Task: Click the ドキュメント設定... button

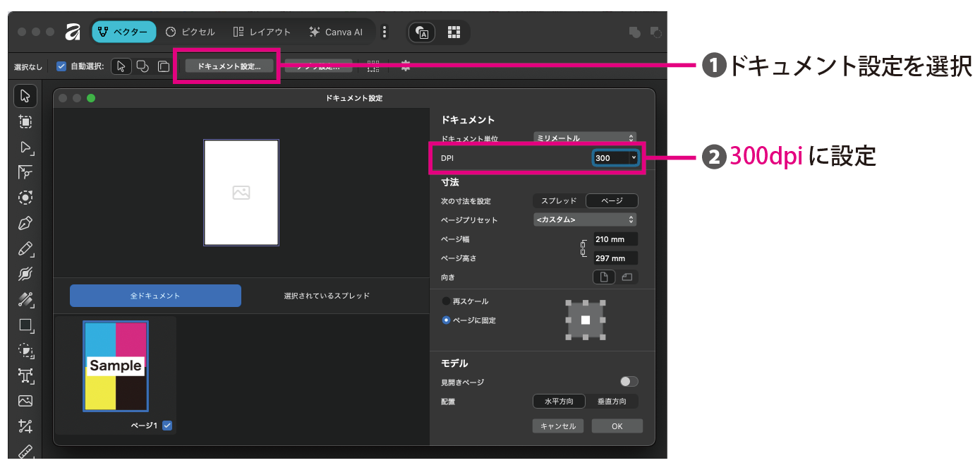Action: tap(229, 66)
